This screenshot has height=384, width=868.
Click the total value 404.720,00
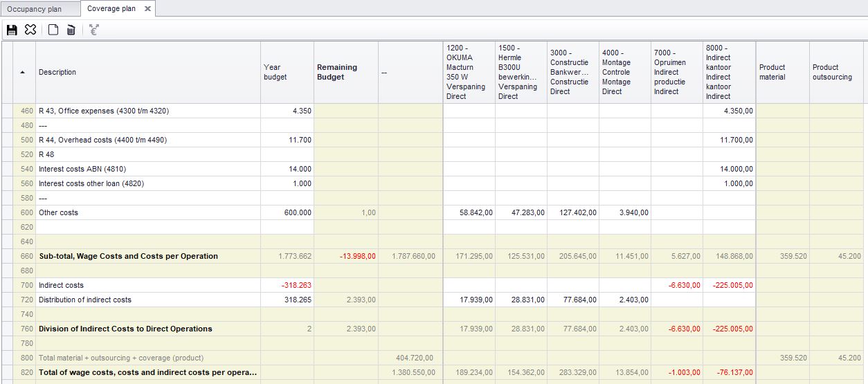(x=410, y=358)
